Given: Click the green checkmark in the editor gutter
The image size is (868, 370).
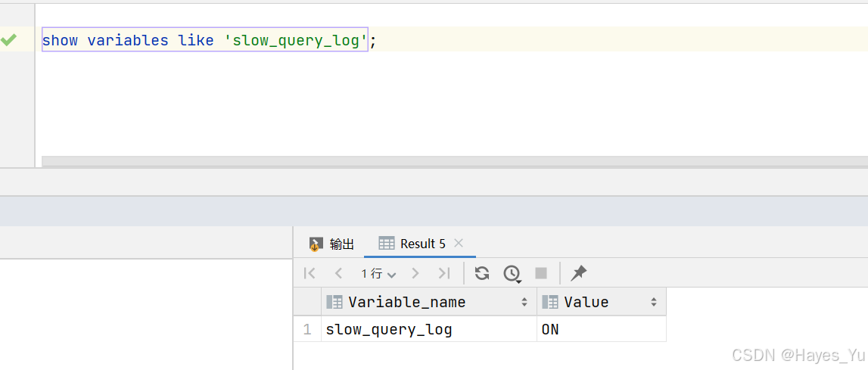Looking at the screenshot, I should click(9, 40).
